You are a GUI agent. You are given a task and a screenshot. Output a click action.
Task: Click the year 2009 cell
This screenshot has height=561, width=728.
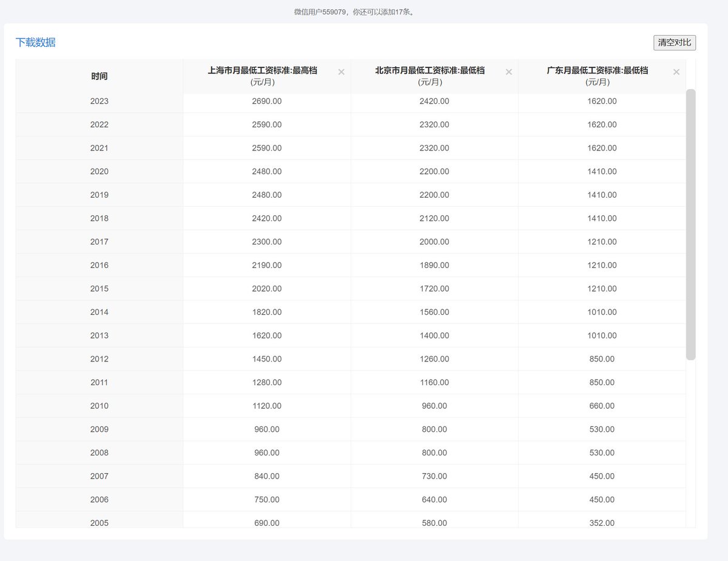point(99,429)
